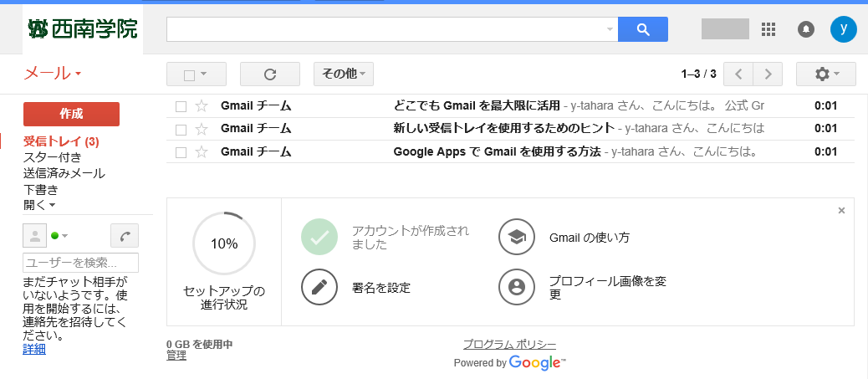This screenshot has width=868, height=379.
Task: Open the 受信トレイ (3) folder
Action: [x=61, y=142]
